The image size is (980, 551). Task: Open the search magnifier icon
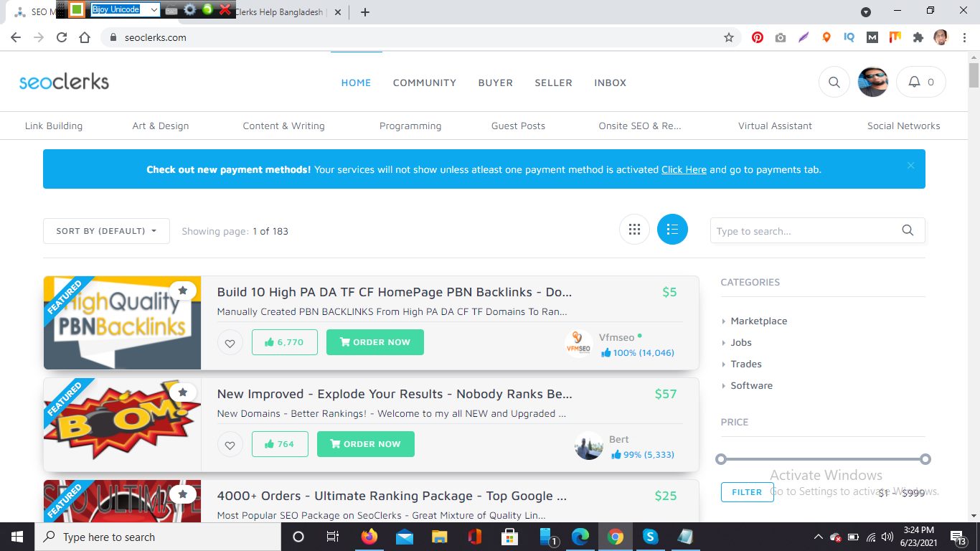click(834, 82)
